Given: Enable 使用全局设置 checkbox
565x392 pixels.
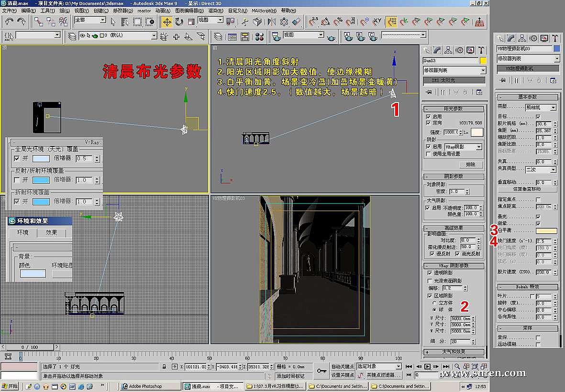Looking at the screenshot, I should pyautogui.click(x=428, y=154).
